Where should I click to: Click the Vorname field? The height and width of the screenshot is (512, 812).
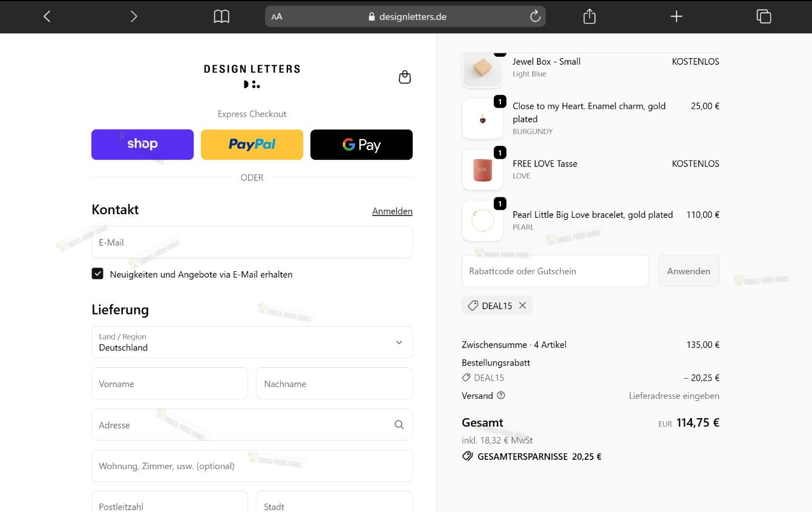[x=169, y=384]
